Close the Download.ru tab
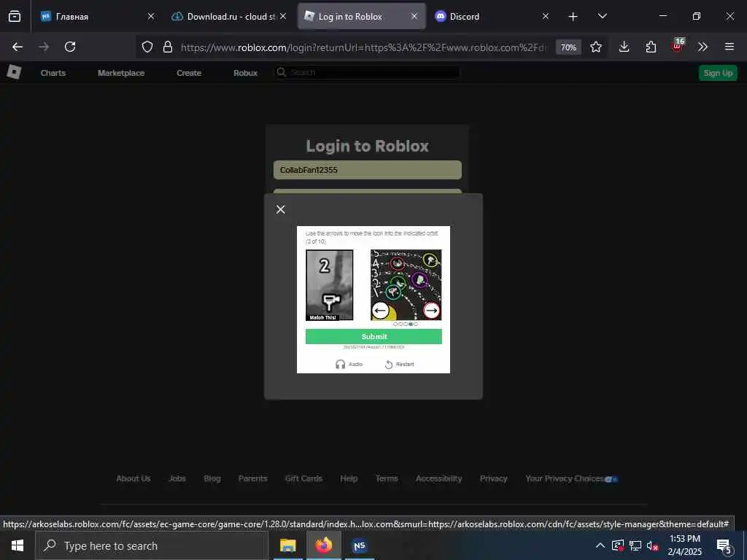Screen dimensions: 747x560 [x=283, y=16]
